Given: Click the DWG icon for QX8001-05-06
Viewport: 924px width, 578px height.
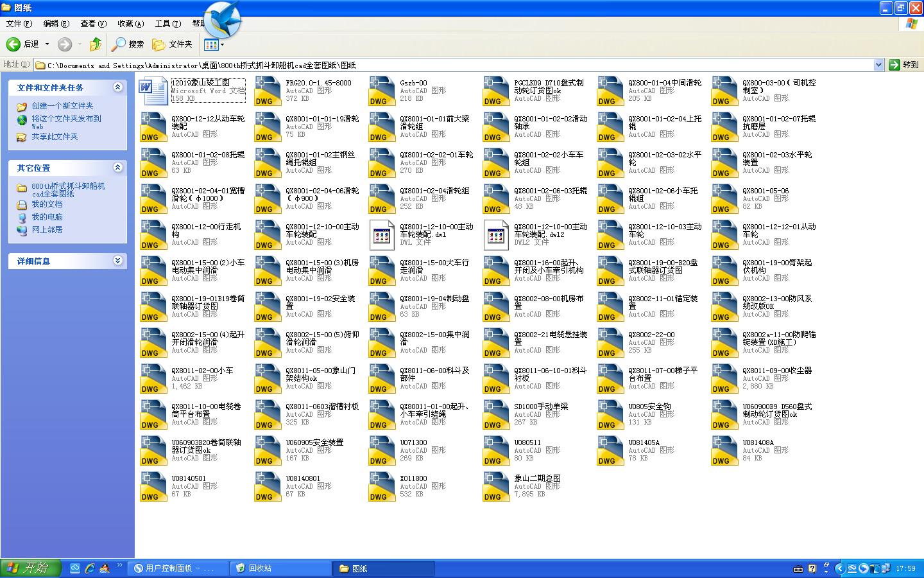Looking at the screenshot, I should 725,199.
